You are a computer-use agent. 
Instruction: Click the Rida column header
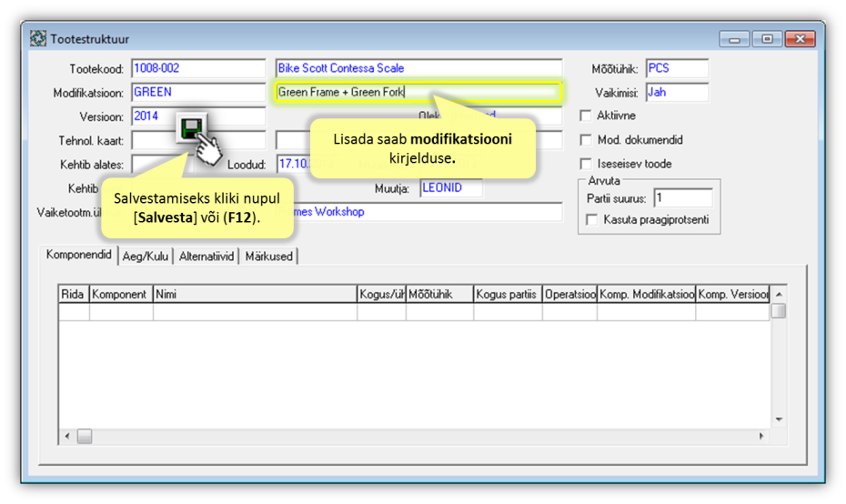(x=74, y=294)
